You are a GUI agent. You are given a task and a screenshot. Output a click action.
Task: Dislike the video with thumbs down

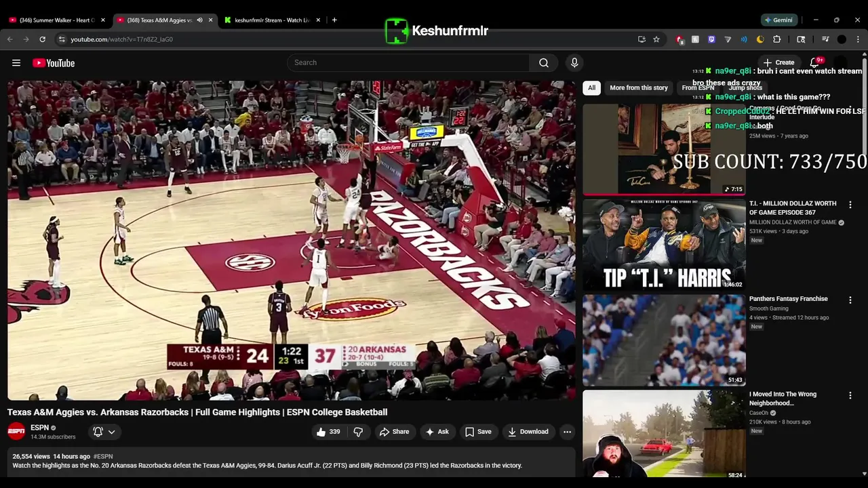click(x=358, y=432)
